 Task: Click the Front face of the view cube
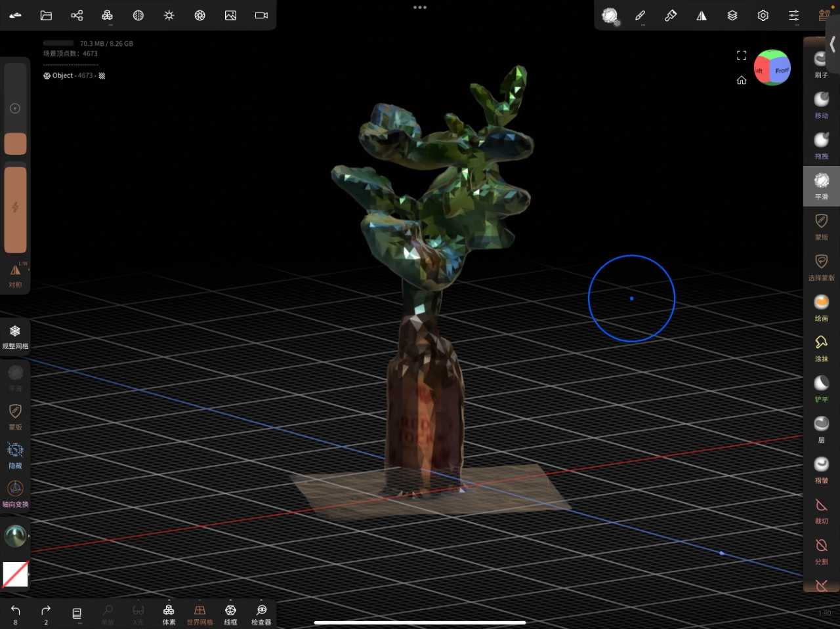pyautogui.click(x=780, y=69)
